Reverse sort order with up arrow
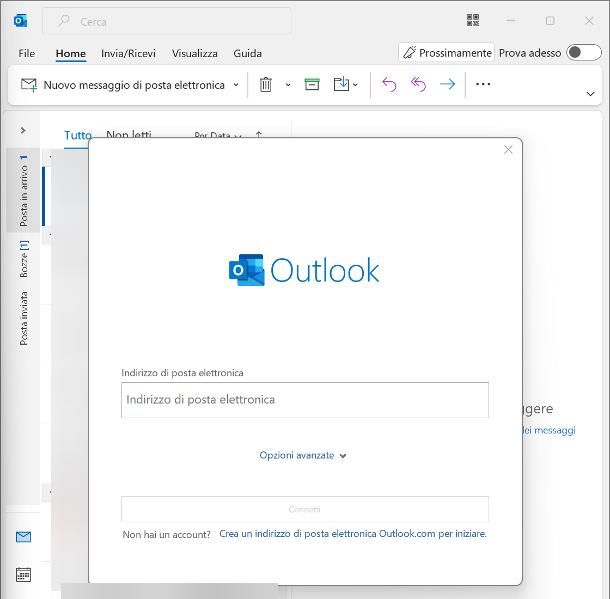 click(259, 135)
